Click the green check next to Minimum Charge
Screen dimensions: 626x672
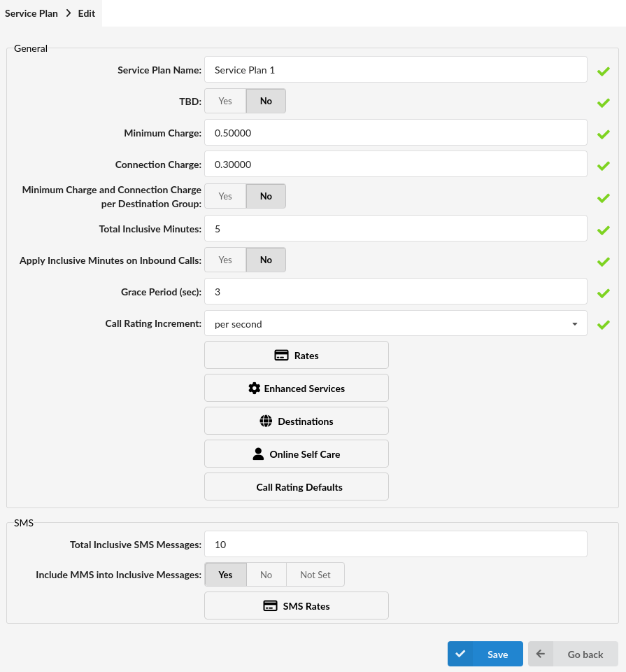coord(604,134)
